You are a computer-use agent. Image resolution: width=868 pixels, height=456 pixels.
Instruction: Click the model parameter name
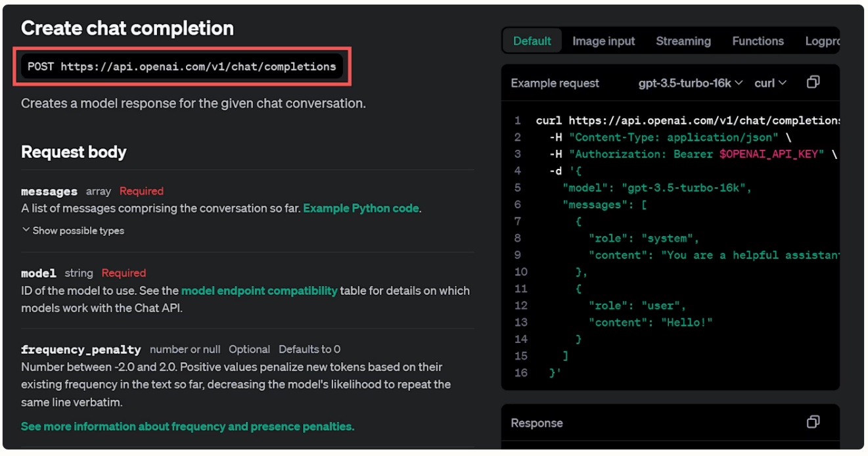pyautogui.click(x=39, y=273)
